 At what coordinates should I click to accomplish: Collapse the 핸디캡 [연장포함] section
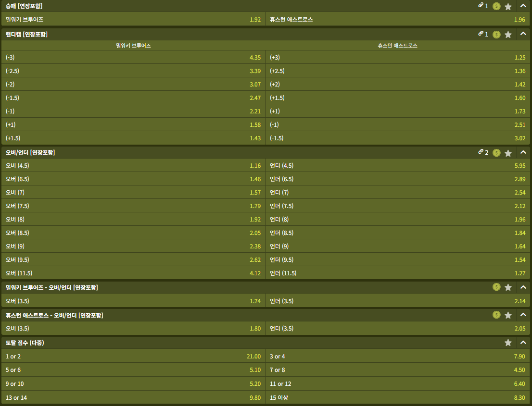coord(523,34)
